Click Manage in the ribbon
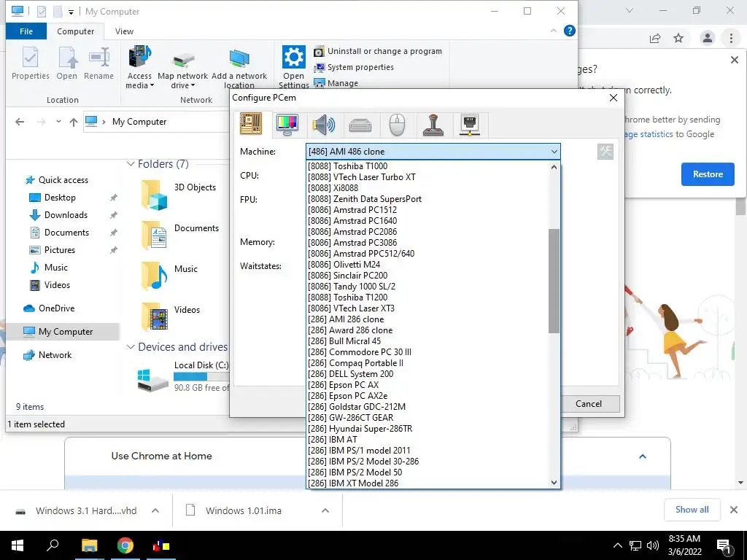 pos(336,83)
